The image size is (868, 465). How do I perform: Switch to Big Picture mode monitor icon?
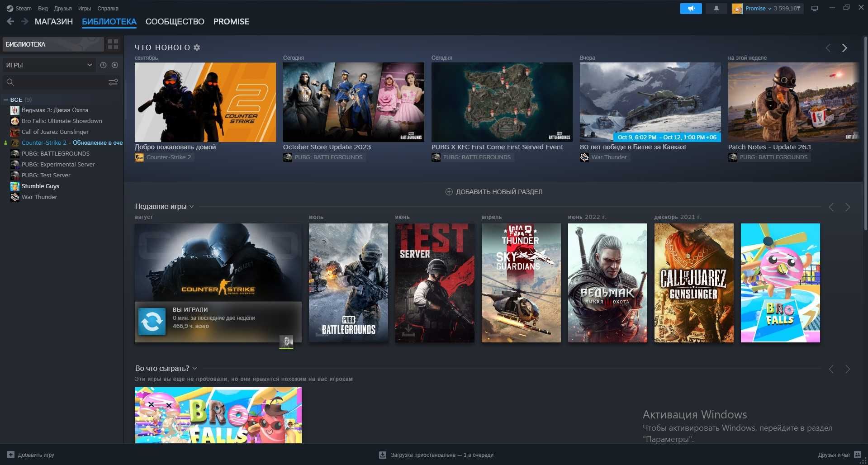pos(815,9)
